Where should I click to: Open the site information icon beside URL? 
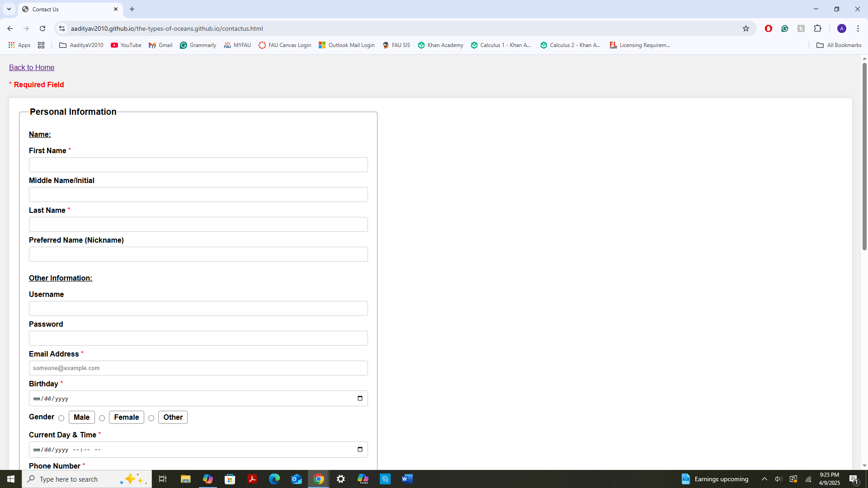pyautogui.click(x=62, y=28)
